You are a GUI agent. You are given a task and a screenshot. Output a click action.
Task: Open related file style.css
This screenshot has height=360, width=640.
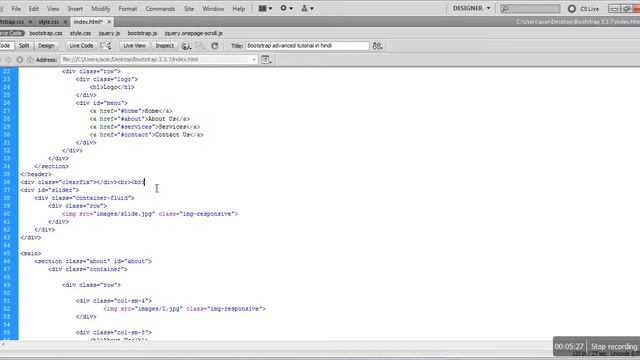click(80, 33)
